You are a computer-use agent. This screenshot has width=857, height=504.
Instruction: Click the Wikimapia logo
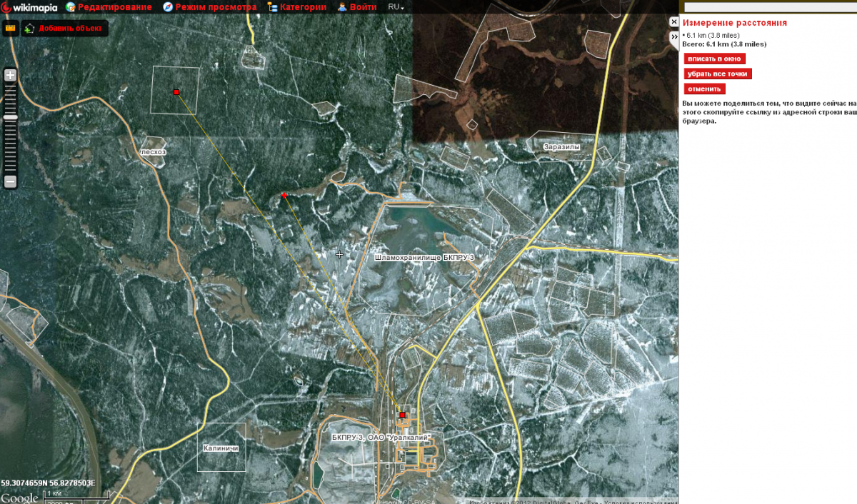tap(29, 7)
